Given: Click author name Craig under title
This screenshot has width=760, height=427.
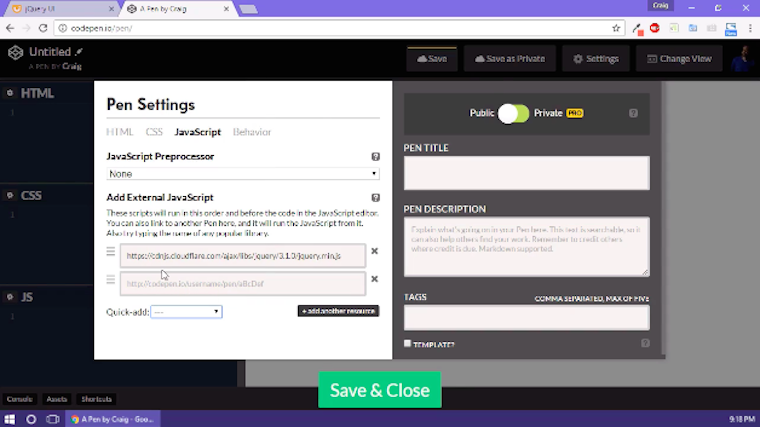Looking at the screenshot, I should 72,66.
